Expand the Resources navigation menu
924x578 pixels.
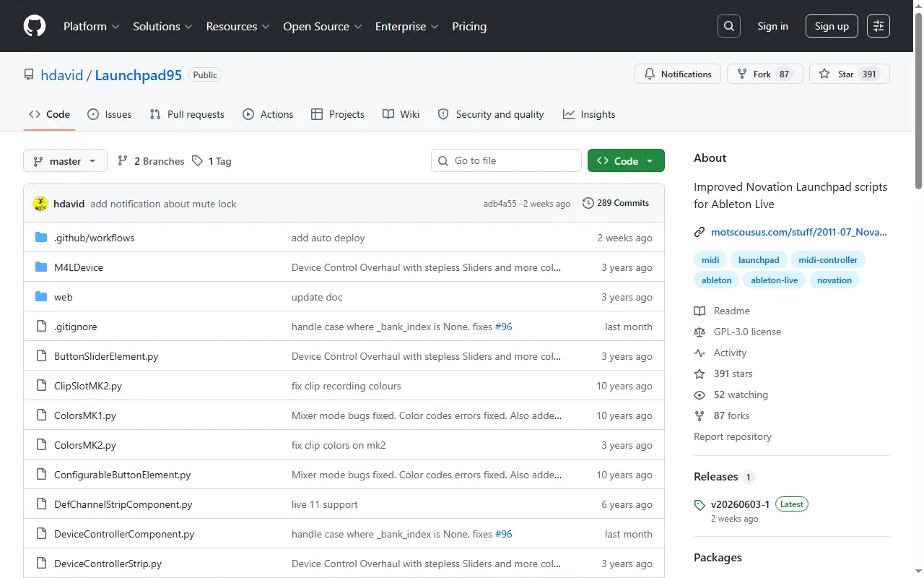[237, 26]
